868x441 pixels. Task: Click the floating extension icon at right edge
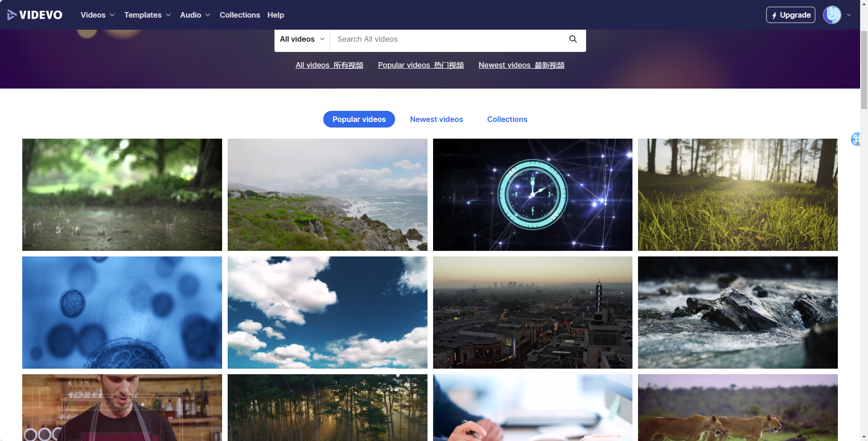856,139
